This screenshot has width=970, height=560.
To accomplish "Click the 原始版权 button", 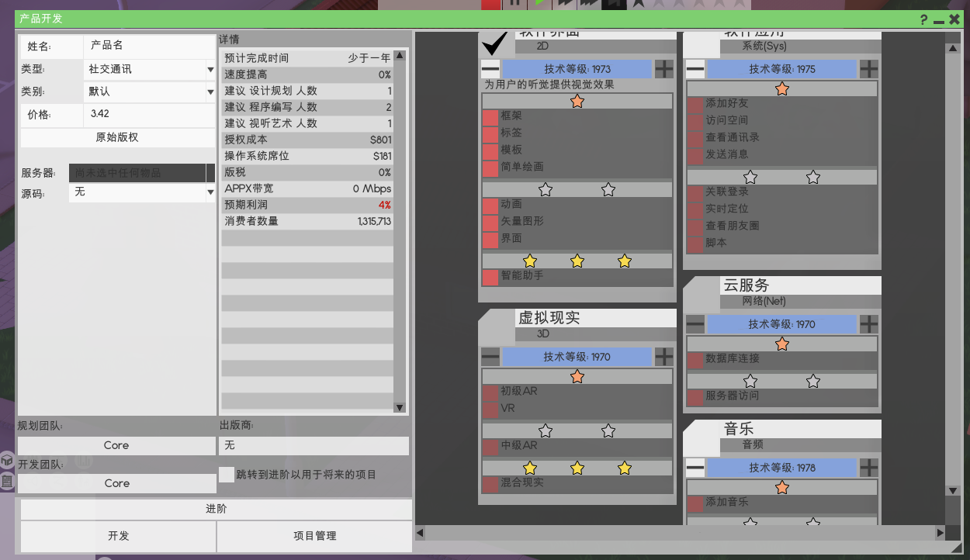I will [117, 137].
